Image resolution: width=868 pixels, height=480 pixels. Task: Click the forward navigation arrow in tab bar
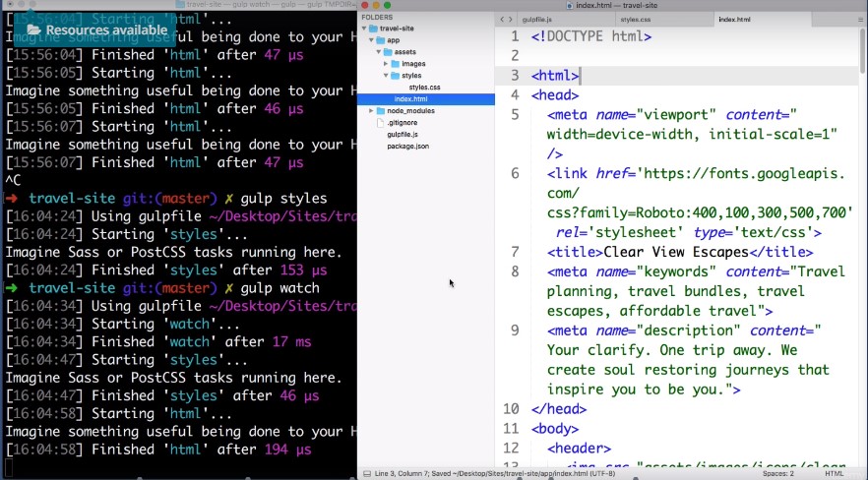[x=511, y=19]
